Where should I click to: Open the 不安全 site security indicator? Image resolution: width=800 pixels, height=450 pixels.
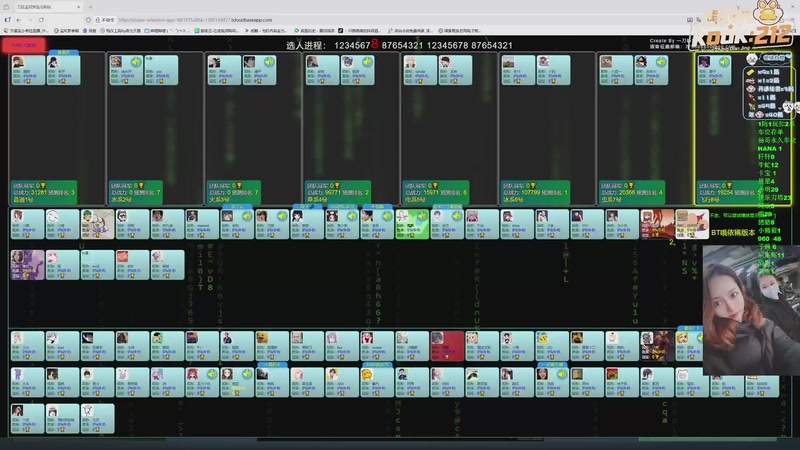[x=105, y=20]
